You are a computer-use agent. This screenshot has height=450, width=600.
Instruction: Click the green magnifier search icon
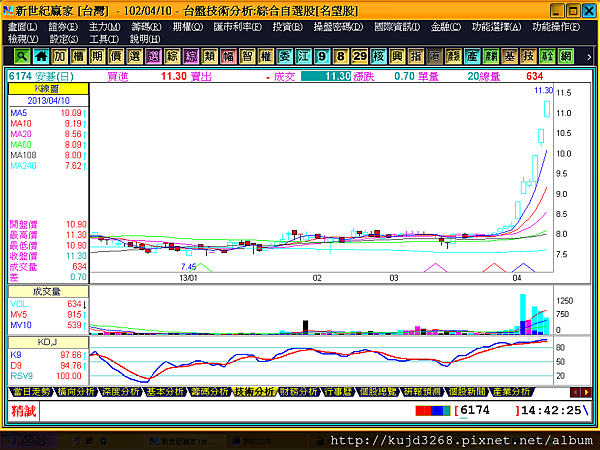coord(22,57)
